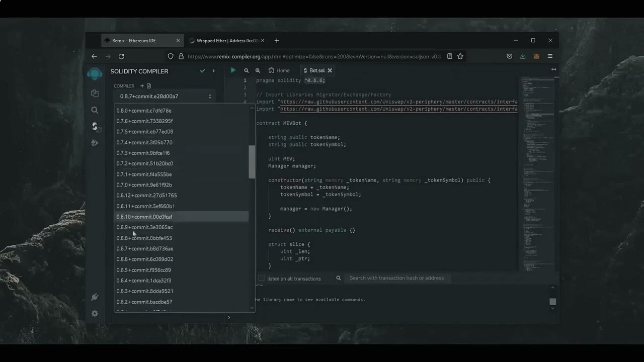Open the Pocket save icon

509,56
